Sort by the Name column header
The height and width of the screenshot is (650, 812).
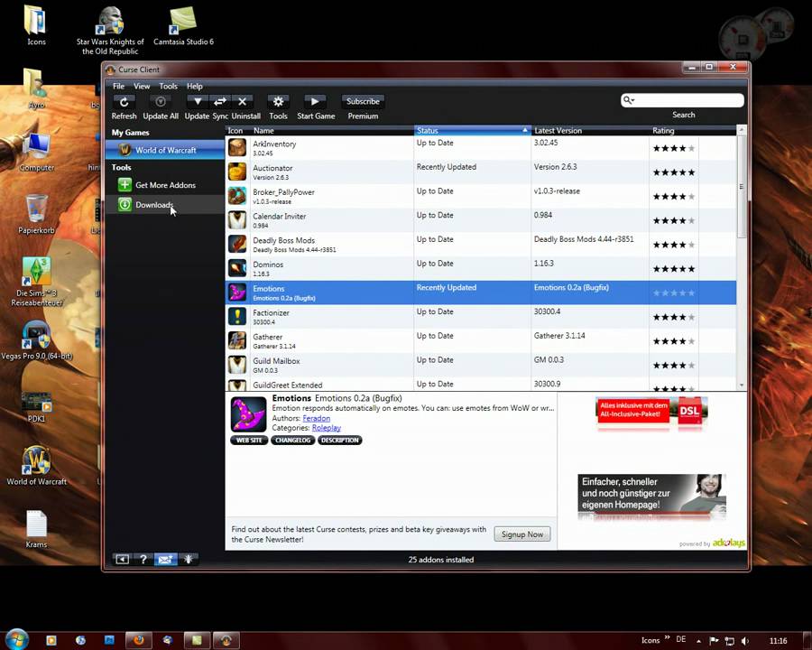point(331,131)
